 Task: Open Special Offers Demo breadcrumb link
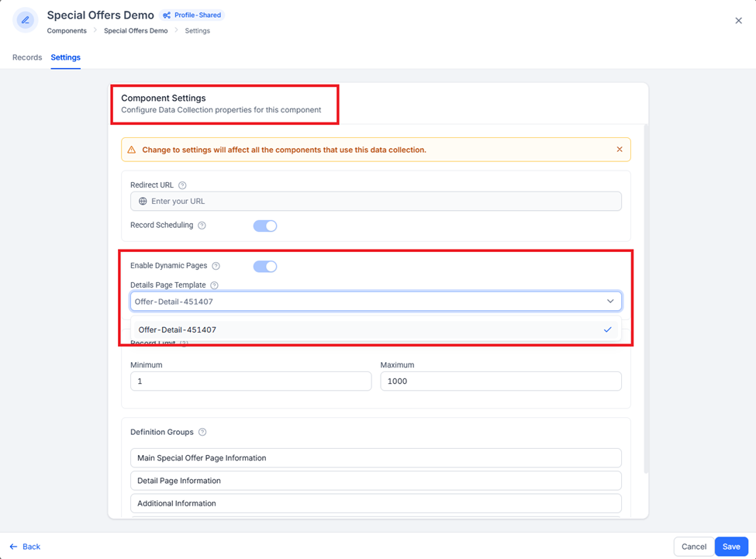136,30
